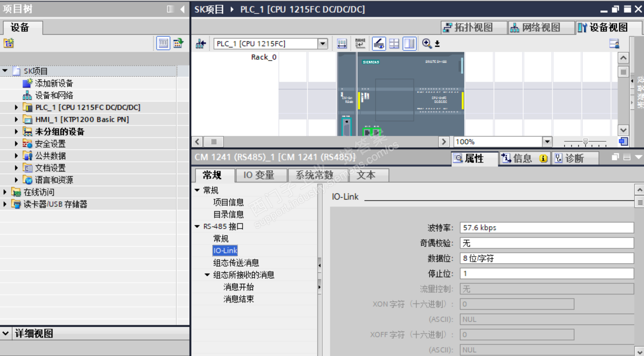Open the 属性 inspector tab

(474, 158)
